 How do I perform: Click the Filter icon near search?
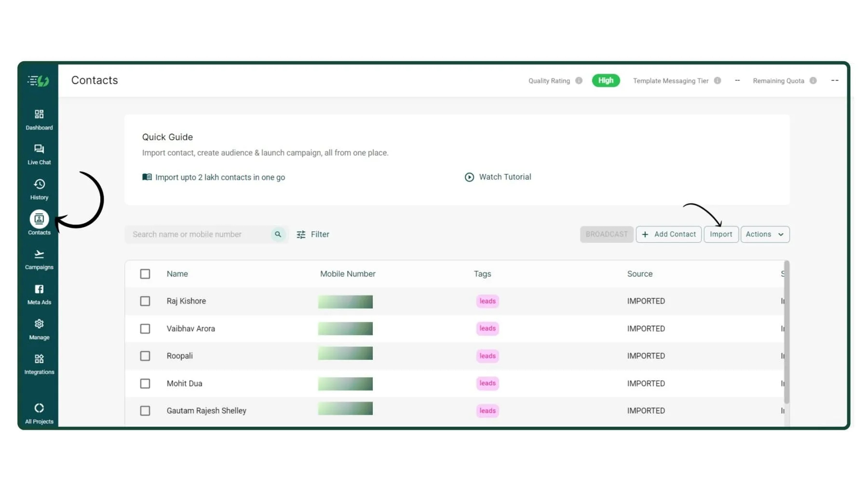(x=301, y=234)
